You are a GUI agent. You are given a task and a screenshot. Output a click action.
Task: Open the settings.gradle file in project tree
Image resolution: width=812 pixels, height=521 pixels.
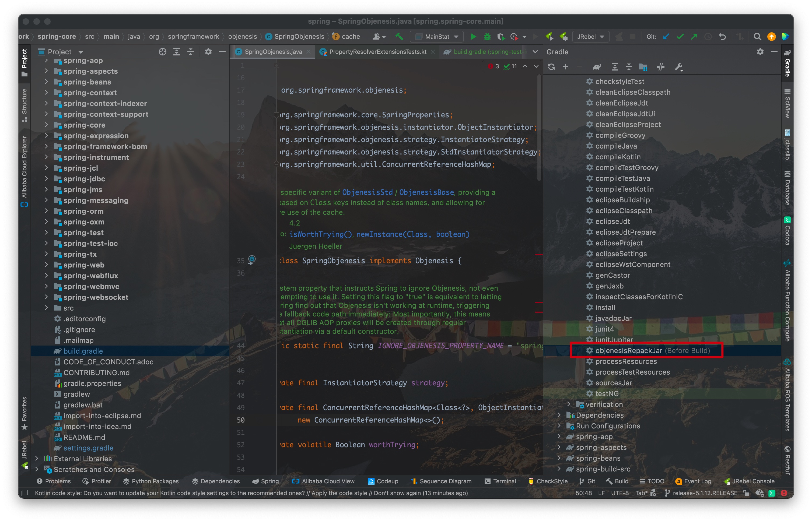(x=88, y=448)
